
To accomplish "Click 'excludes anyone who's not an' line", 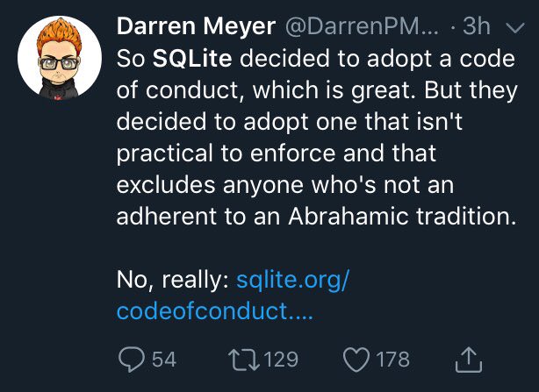I will coord(285,185).
